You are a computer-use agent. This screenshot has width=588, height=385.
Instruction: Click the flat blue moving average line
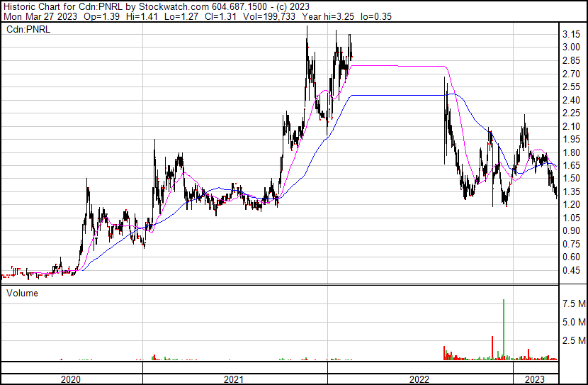tap(397, 95)
